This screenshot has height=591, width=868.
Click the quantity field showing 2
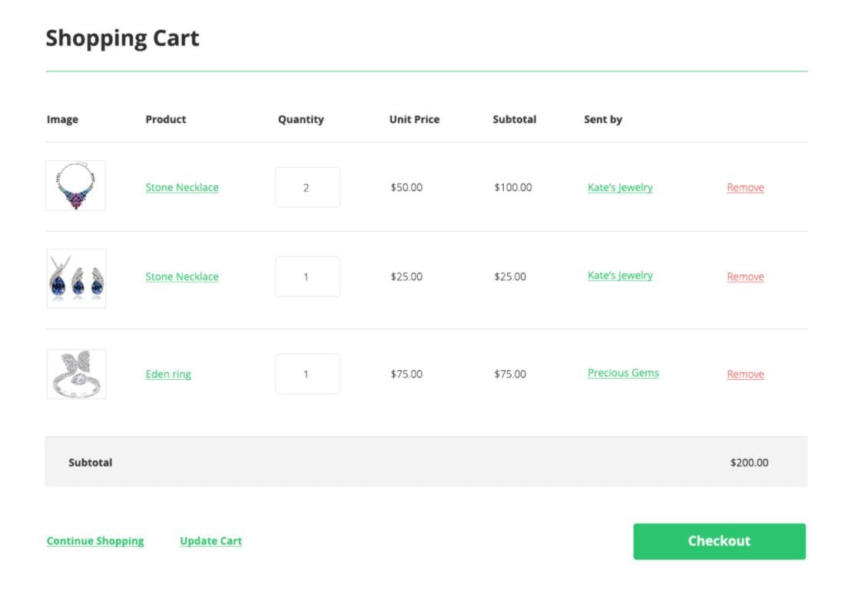[307, 187]
